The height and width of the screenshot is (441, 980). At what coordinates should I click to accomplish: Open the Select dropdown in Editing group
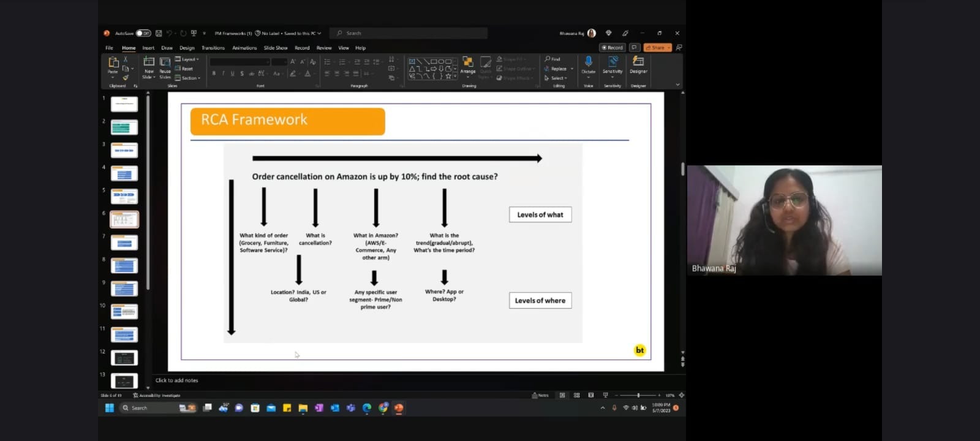(556, 78)
